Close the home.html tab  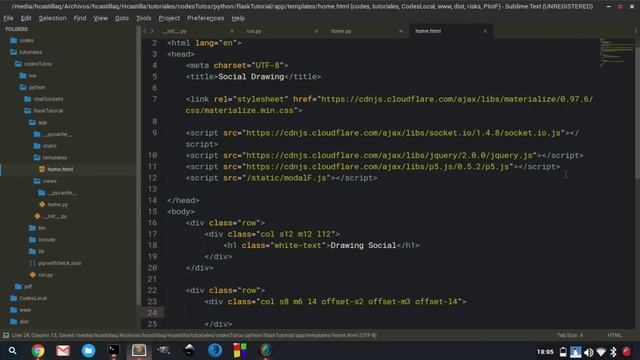(x=485, y=31)
